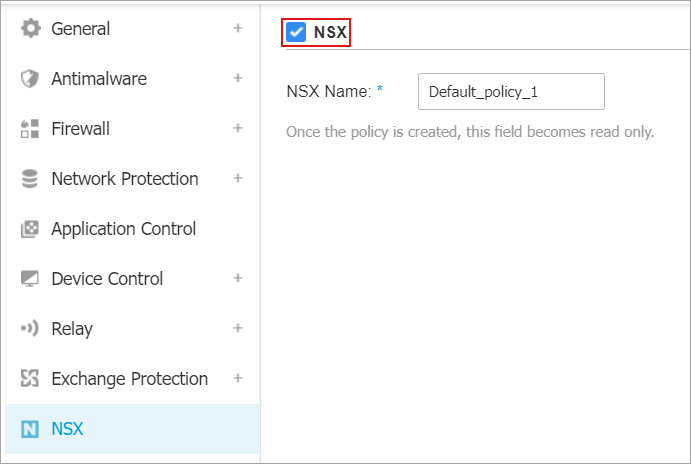691x464 pixels.
Task: Select the NSX menu item label
Action: tap(67, 429)
